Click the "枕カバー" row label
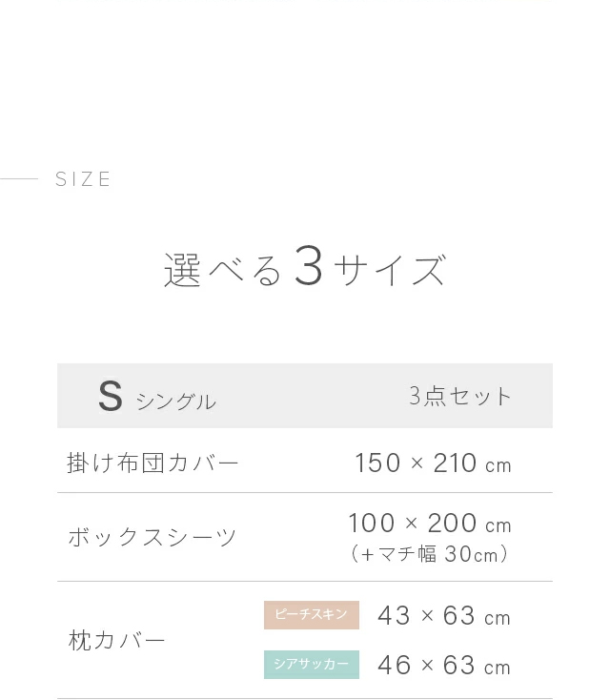 [117, 640]
